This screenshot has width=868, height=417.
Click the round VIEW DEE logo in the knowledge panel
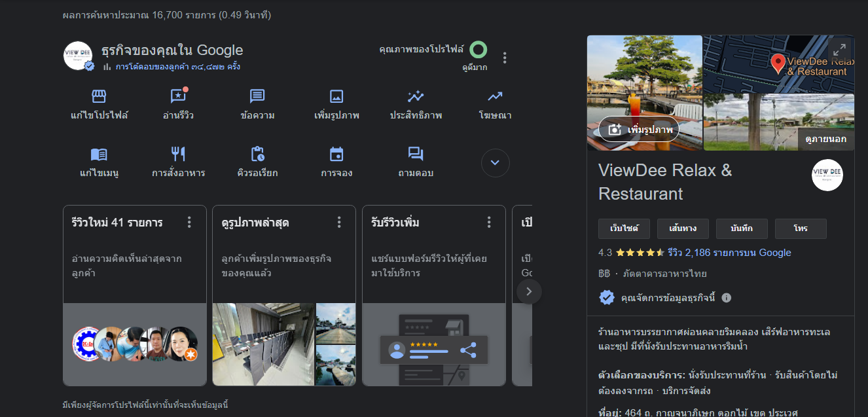(827, 175)
